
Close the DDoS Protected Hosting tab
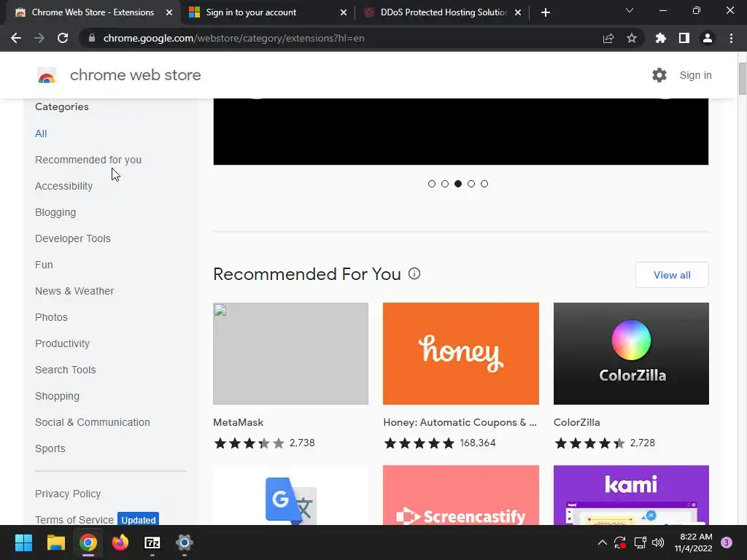click(517, 12)
